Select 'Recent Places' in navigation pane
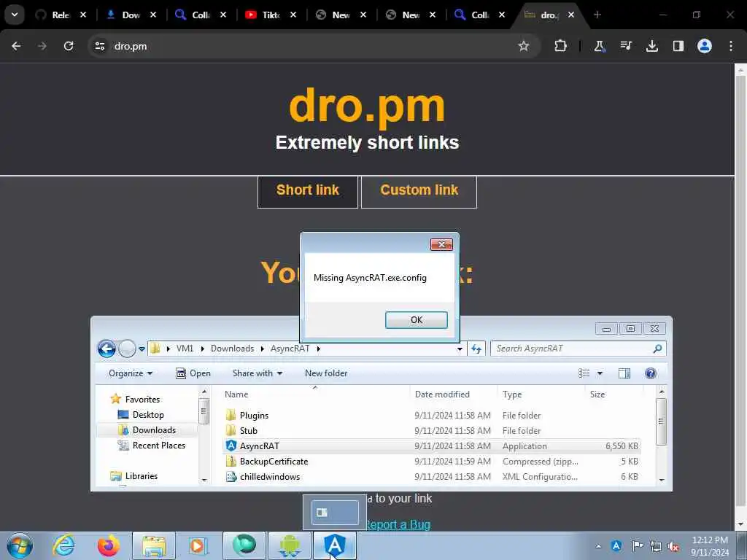 158,446
